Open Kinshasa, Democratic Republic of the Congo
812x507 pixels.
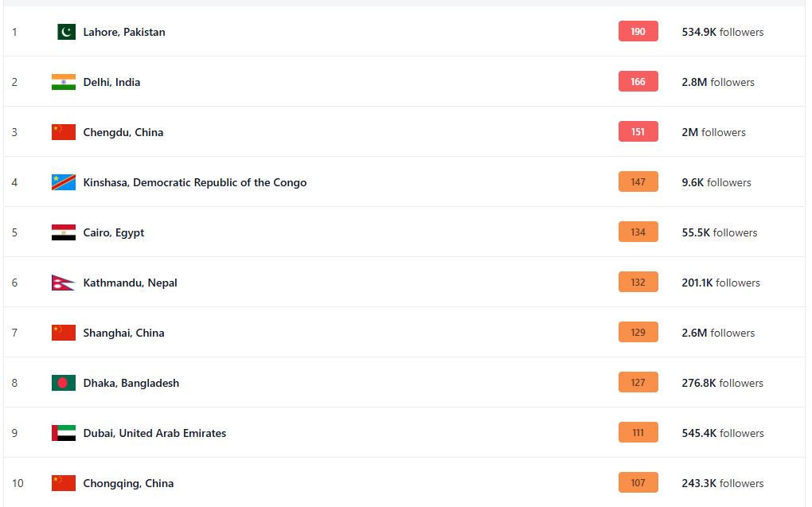195,183
